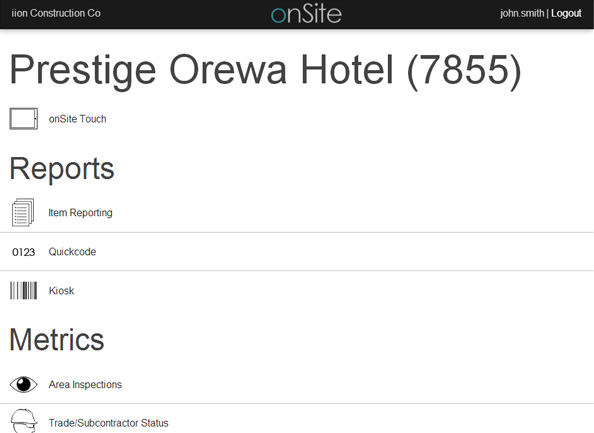Click the onSite logo in header
Screen dimensions: 594x433
pos(306,13)
